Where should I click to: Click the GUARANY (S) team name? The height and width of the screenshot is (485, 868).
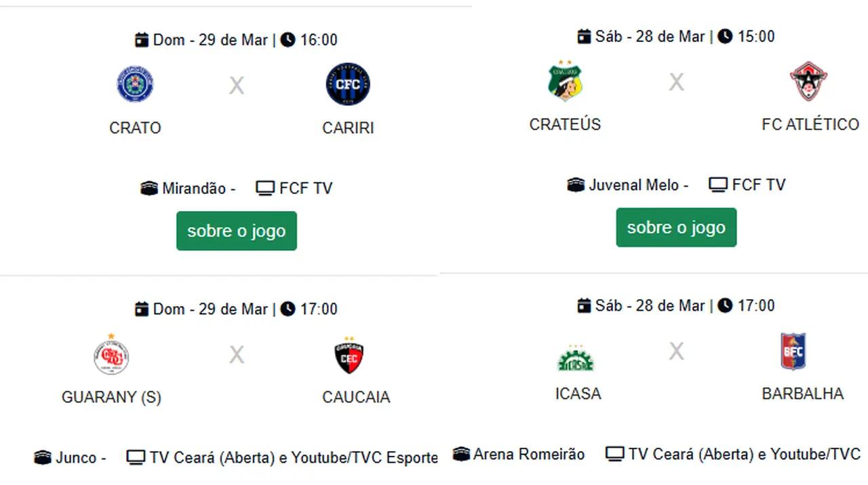pyautogui.click(x=111, y=397)
